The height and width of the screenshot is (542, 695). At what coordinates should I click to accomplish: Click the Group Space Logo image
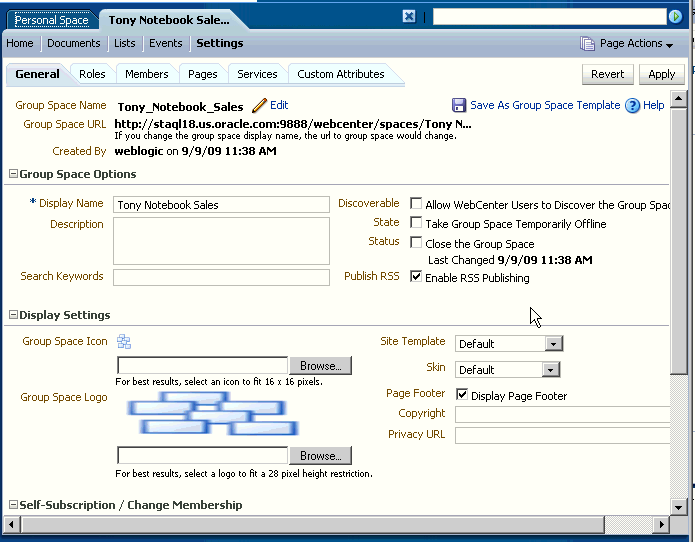pyautogui.click(x=213, y=413)
